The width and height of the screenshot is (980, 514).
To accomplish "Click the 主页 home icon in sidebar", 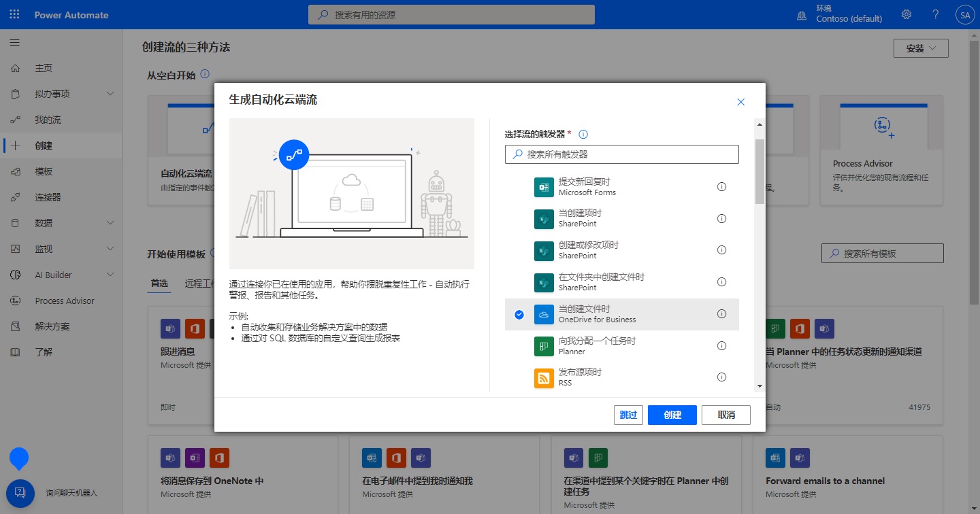I will pos(16,68).
